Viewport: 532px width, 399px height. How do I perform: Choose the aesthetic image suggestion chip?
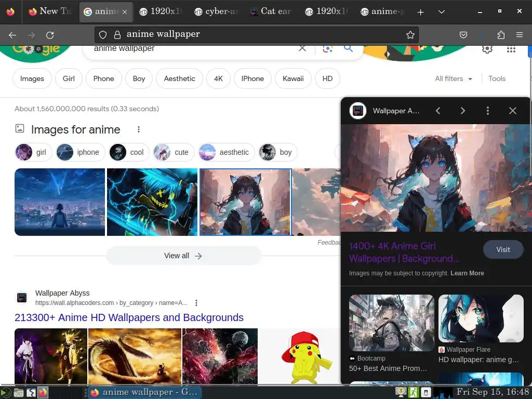click(227, 152)
